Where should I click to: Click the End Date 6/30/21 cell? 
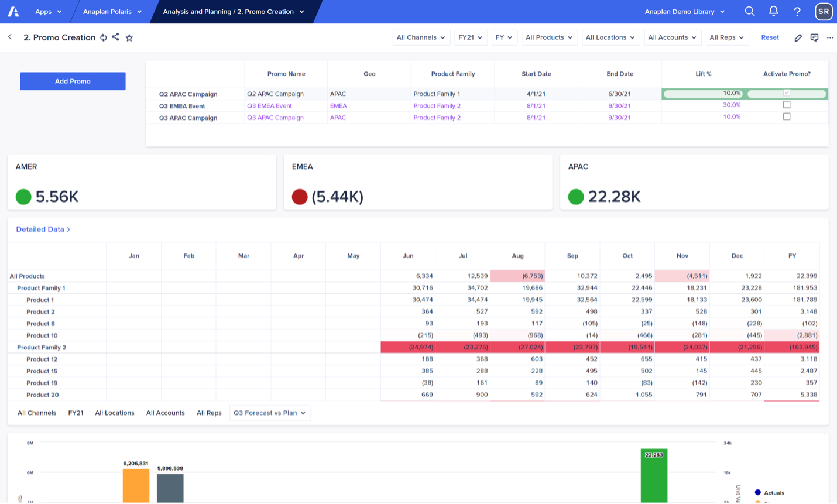[619, 94]
